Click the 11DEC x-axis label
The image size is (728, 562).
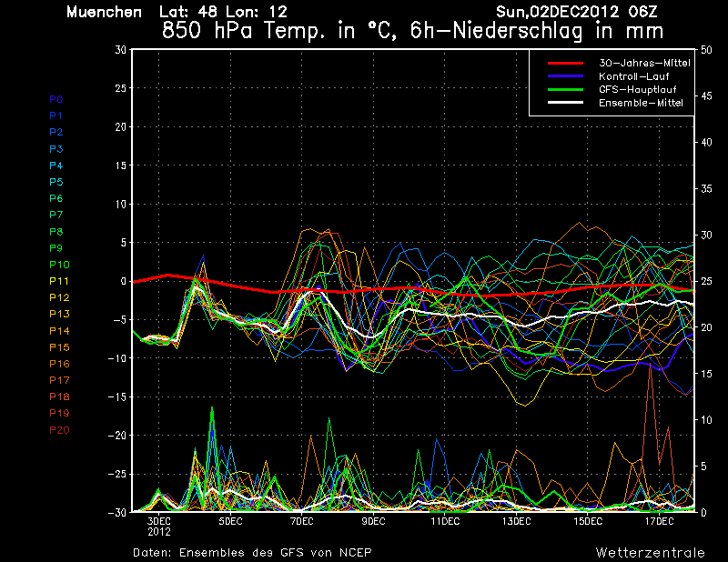point(445,521)
